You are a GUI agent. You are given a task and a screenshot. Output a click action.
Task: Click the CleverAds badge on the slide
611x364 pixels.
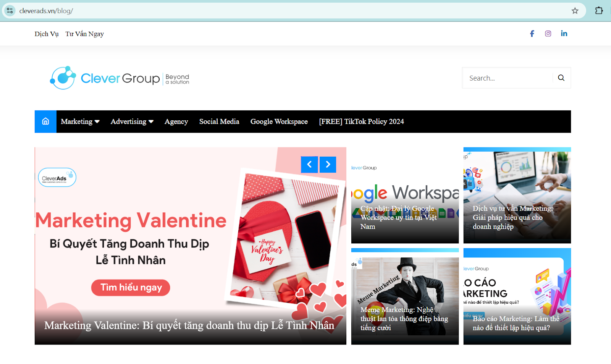57,178
